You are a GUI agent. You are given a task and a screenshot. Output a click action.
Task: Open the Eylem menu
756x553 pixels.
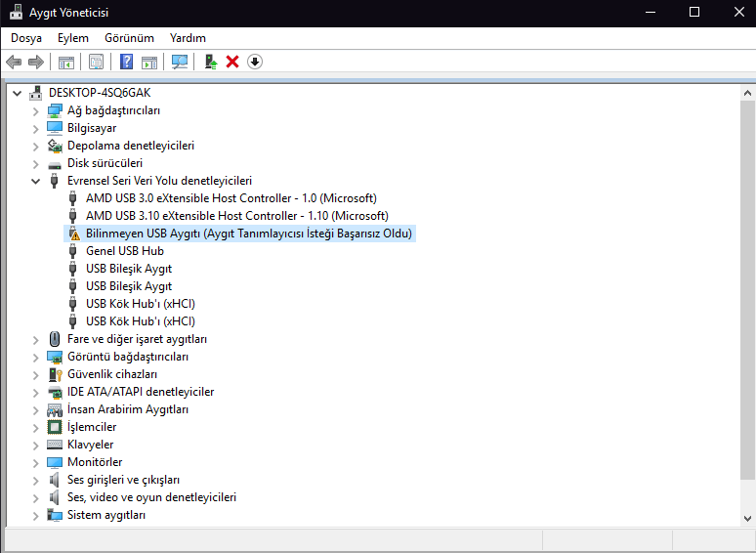(73, 37)
